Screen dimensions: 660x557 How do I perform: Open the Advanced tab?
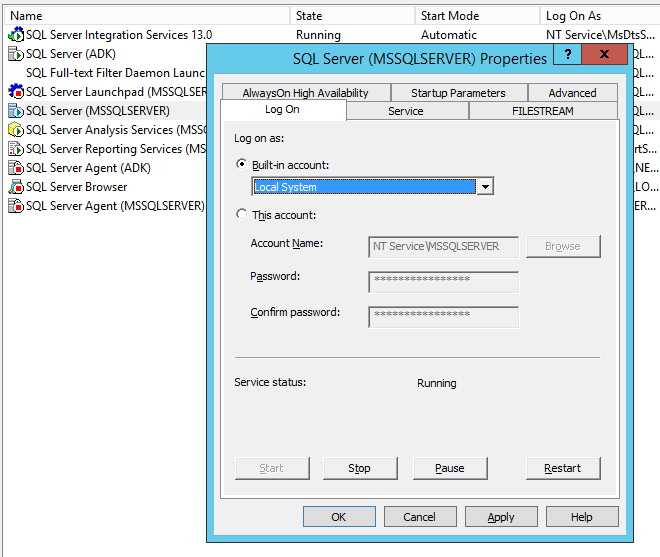click(572, 93)
